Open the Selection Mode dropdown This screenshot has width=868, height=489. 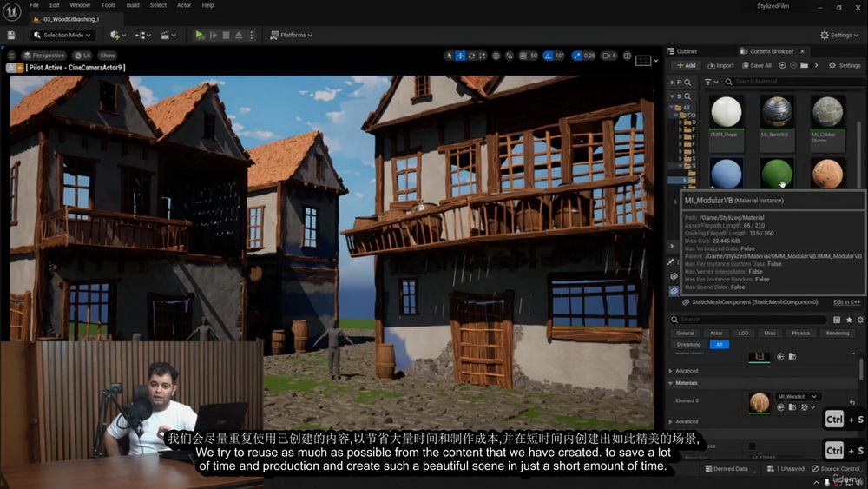point(62,35)
